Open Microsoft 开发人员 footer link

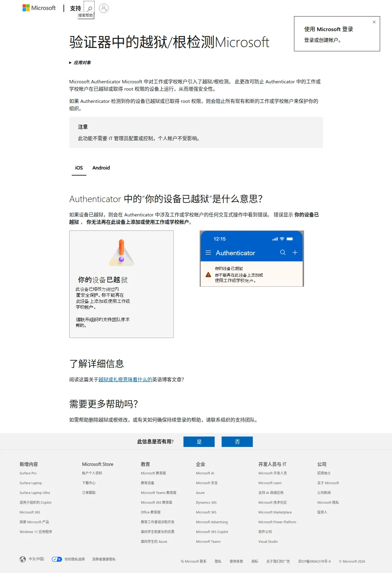pyautogui.click(x=273, y=473)
